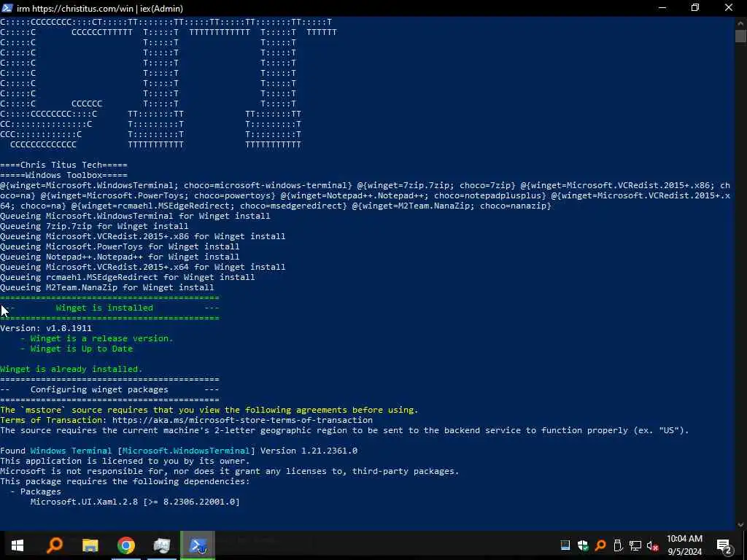Image resolution: width=747 pixels, height=560 pixels.
Task: Click 'Winget is already installed.' text
Action: [x=71, y=369]
